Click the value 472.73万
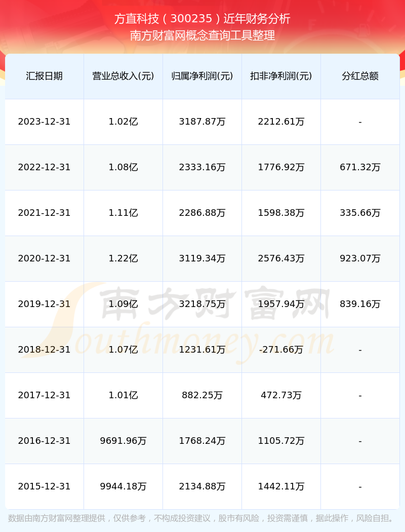405x532 pixels. [x=281, y=395]
